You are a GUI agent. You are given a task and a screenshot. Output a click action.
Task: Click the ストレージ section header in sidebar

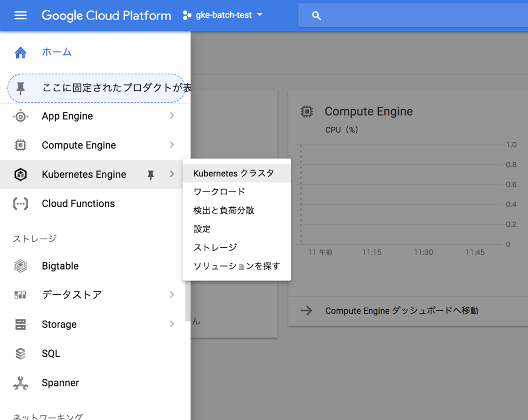pos(35,239)
